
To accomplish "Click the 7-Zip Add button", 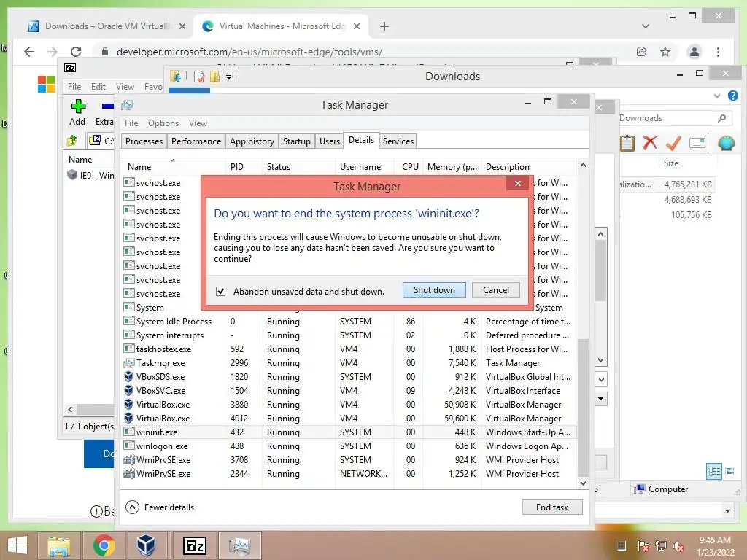I will (77, 112).
